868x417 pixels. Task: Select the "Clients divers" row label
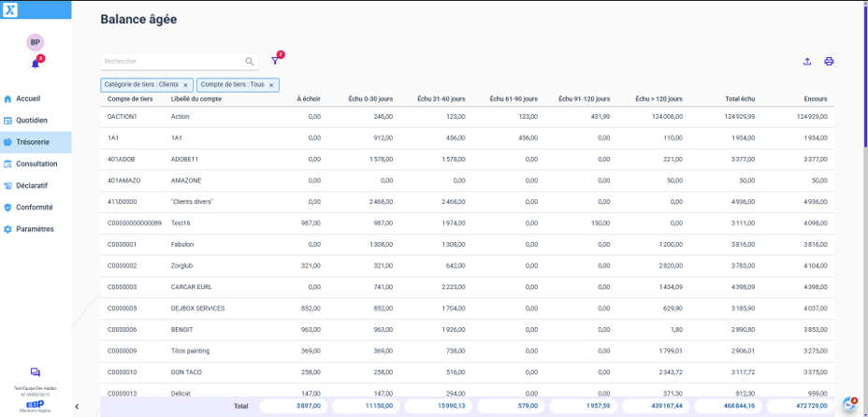(x=192, y=202)
